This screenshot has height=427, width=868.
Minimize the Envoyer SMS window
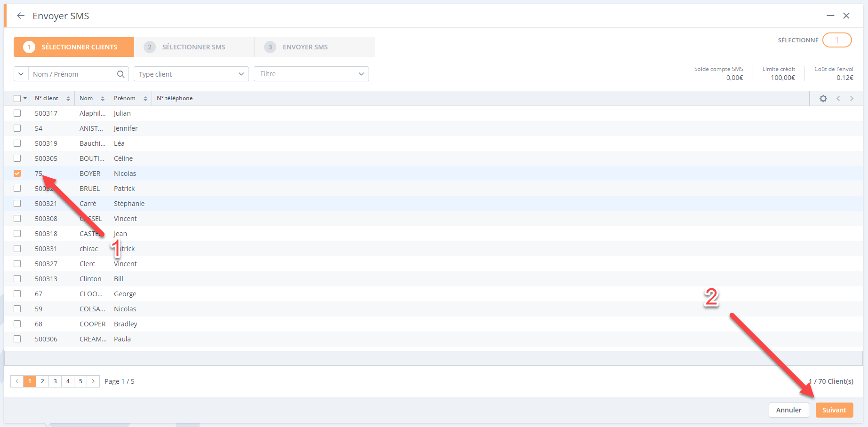(830, 16)
